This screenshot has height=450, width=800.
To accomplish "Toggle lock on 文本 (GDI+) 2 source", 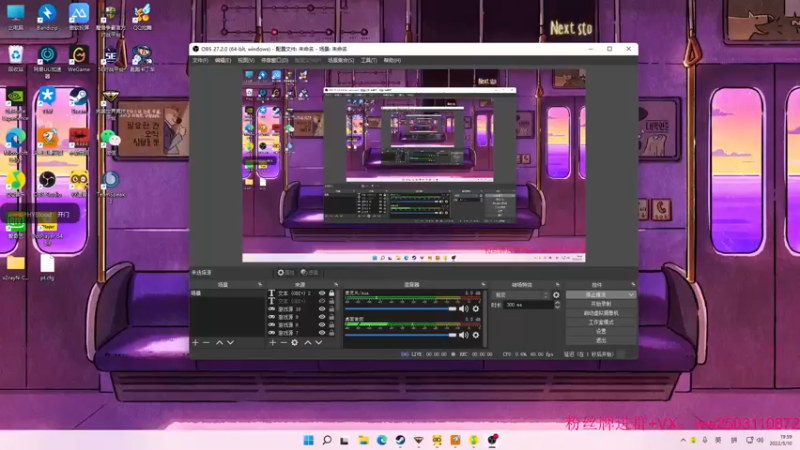I will [x=332, y=293].
